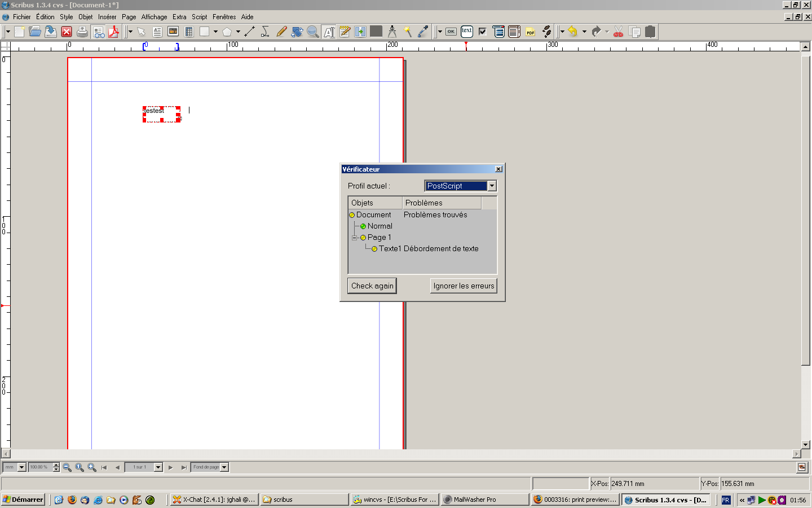Open the Fenêtres menu

click(x=224, y=17)
